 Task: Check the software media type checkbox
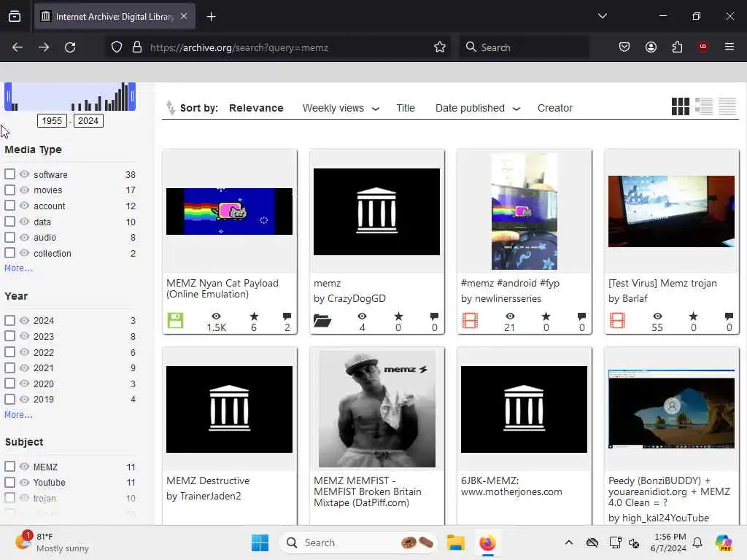[x=9, y=174]
